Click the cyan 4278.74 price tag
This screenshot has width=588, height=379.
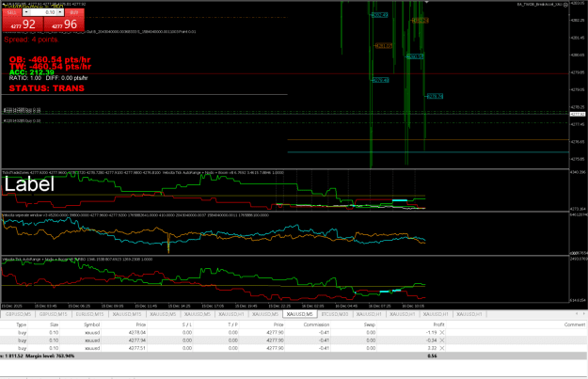click(x=435, y=96)
